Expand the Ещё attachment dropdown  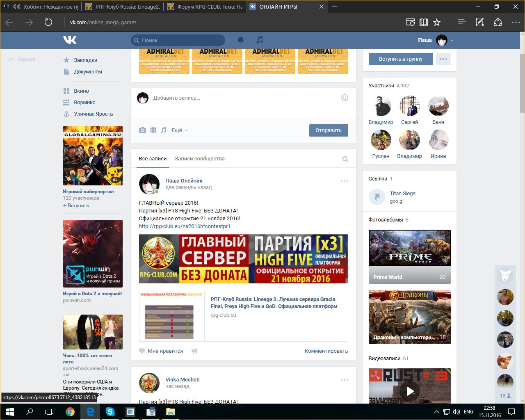[x=180, y=130]
